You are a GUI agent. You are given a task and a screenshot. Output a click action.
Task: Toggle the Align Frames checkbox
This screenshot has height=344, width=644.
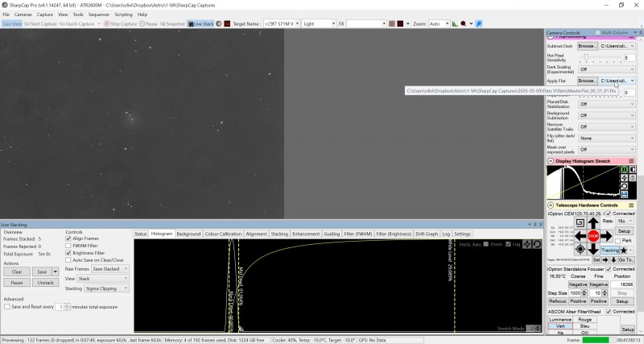click(68, 238)
